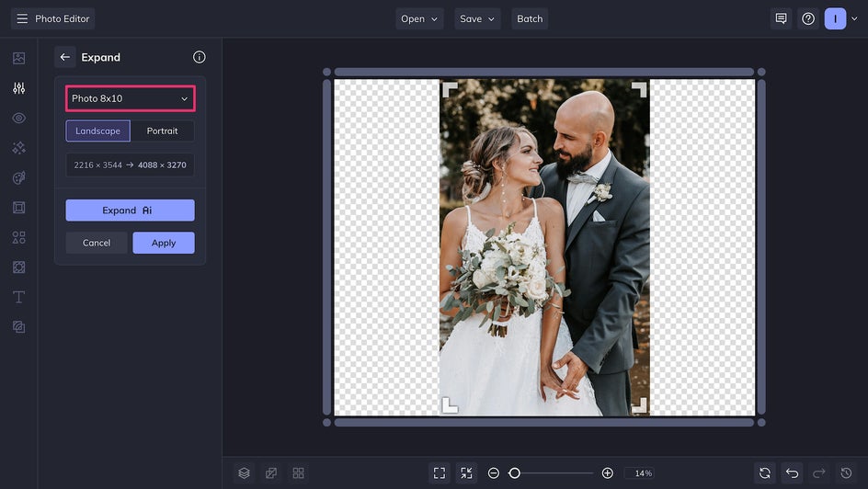Select Landscape orientation
The height and width of the screenshot is (489, 868).
point(98,131)
